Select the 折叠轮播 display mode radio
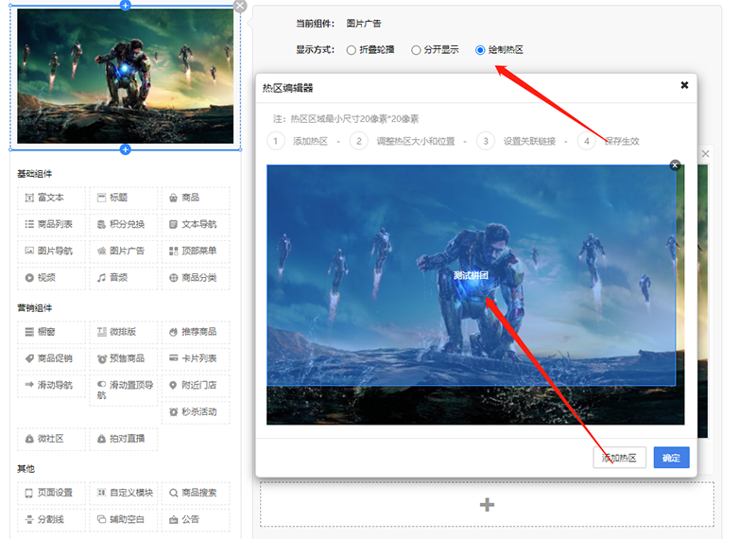The width and height of the screenshot is (756, 539). (351, 50)
